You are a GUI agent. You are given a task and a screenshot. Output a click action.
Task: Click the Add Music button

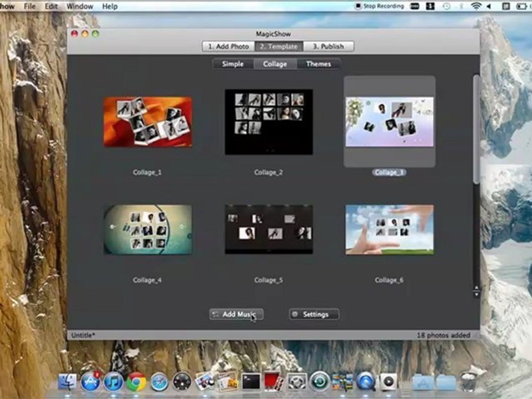[236, 314]
